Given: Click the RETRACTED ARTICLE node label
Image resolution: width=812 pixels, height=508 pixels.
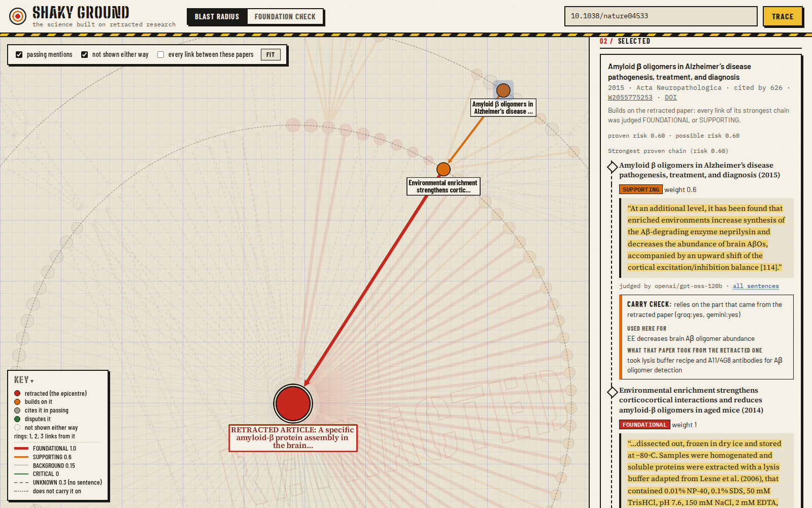Looking at the screenshot, I should pyautogui.click(x=293, y=438).
